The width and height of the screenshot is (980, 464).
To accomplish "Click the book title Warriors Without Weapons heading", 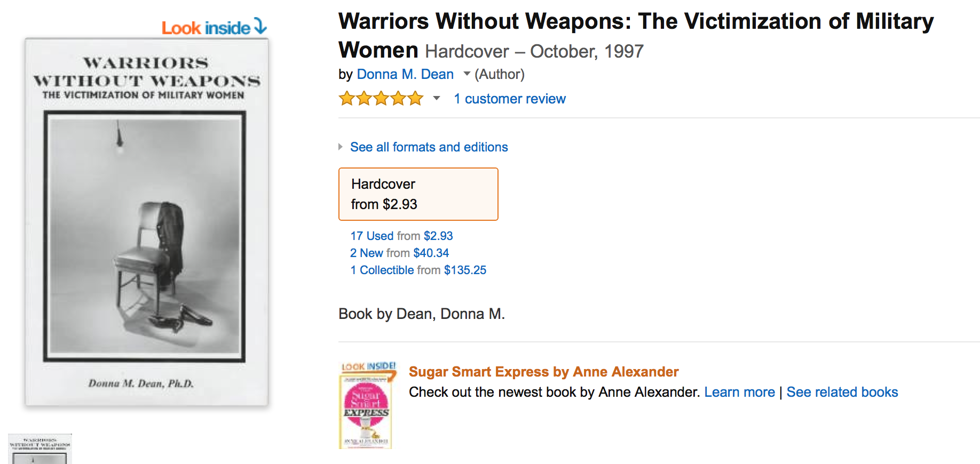I will click(x=636, y=22).
